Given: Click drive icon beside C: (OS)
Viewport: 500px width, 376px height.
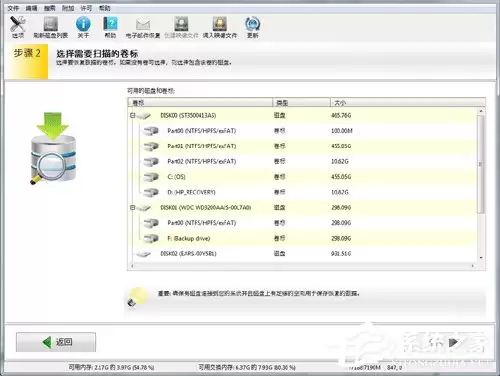Looking at the screenshot, I should (151, 177).
